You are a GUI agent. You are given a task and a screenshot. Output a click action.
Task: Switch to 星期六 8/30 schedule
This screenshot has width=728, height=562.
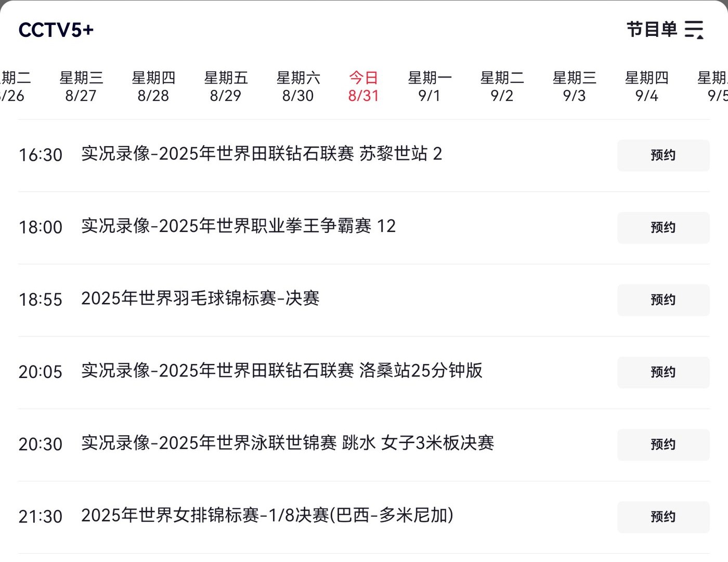click(x=298, y=87)
